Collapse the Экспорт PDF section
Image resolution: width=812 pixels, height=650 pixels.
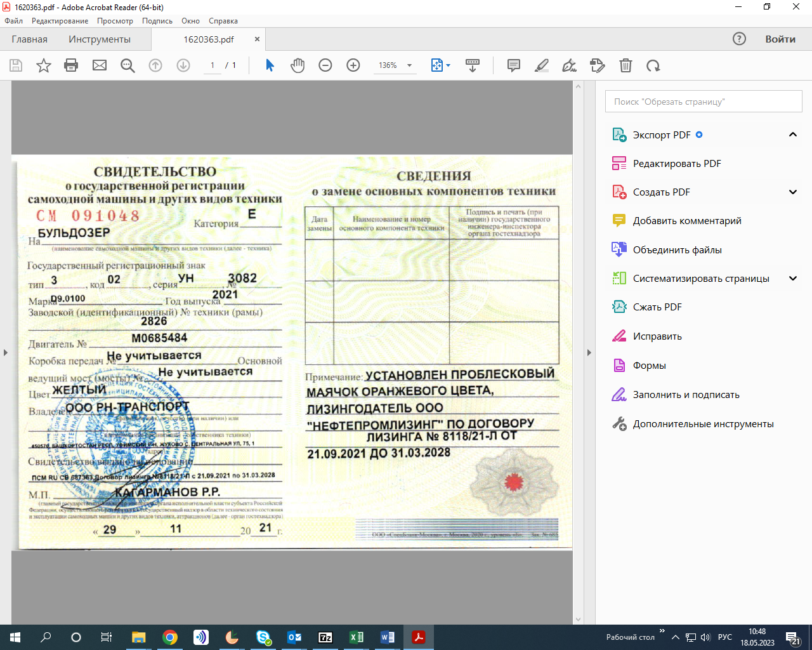pyautogui.click(x=792, y=135)
